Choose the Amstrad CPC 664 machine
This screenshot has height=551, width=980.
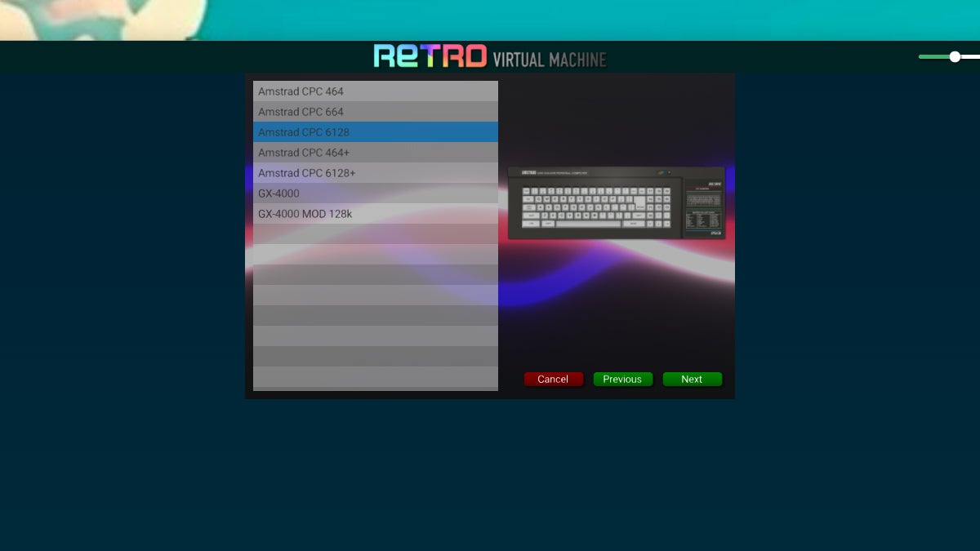[x=376, y=112]
